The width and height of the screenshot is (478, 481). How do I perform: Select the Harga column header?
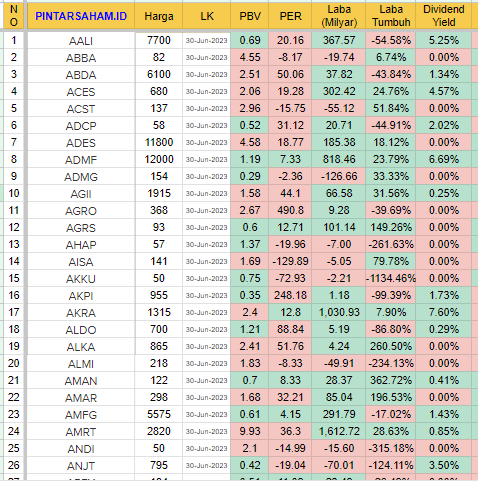[x=159, y=16]
